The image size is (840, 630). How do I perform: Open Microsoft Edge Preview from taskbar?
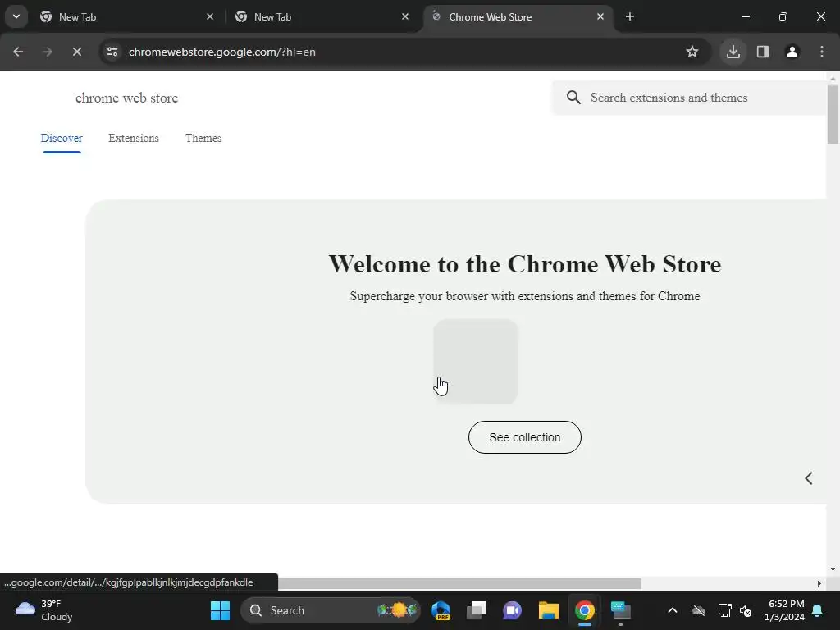coord(441,610)
